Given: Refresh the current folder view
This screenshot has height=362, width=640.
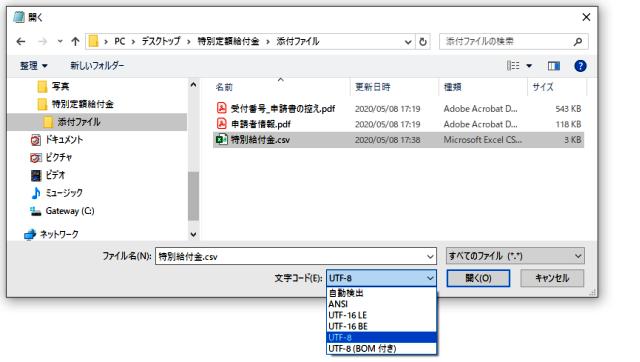Looking at the screenshot, I should pos(423,42).
